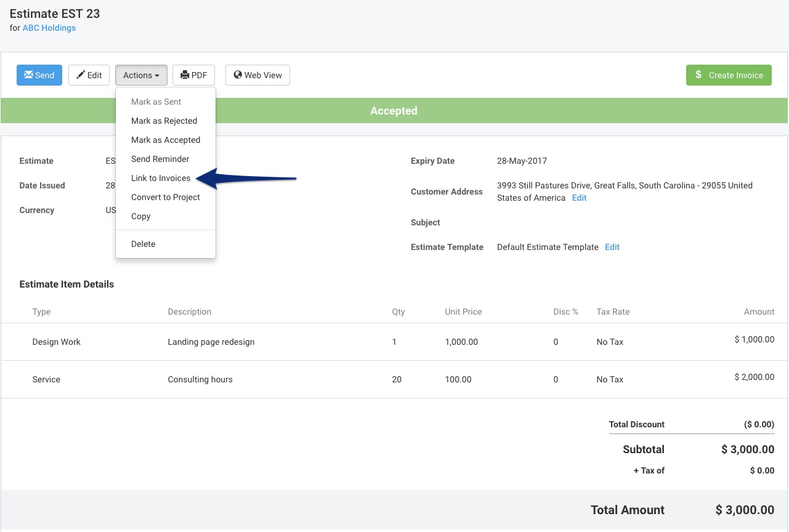
Task: Click the Create Invoice label
Action: (736, 75)
